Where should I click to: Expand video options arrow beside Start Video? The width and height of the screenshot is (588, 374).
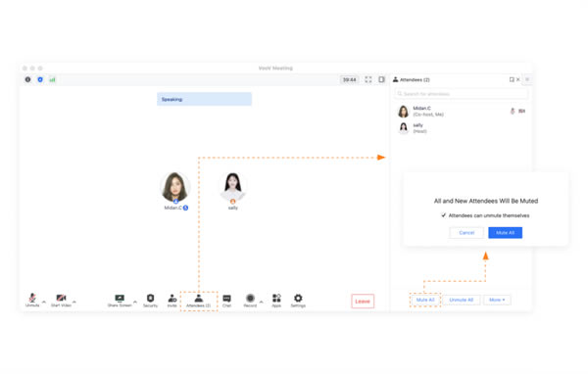click(74, 302)
